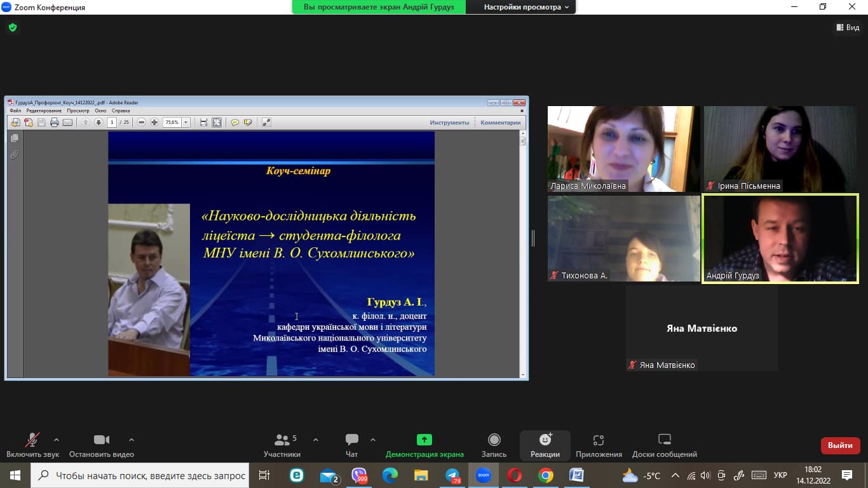The height and width of the screenshot is (488, 868).
Task: Expand the chevron next to Участники
Action: coord(316,439)
